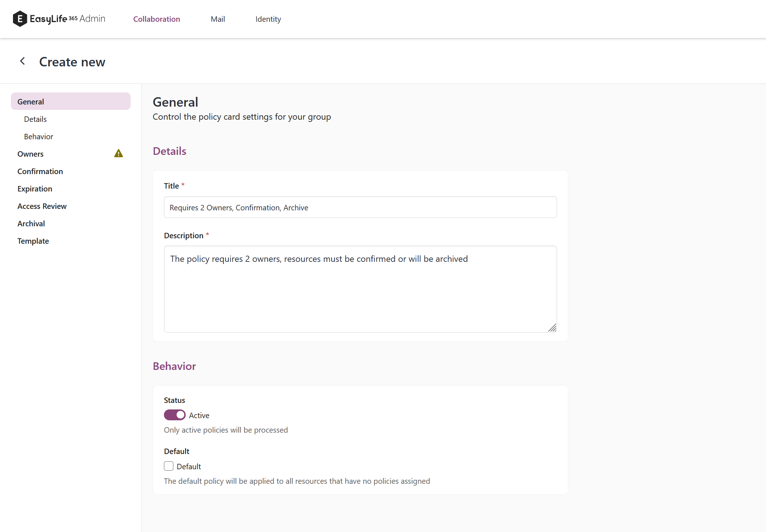Click into the Title input field

tap(360, 207)
